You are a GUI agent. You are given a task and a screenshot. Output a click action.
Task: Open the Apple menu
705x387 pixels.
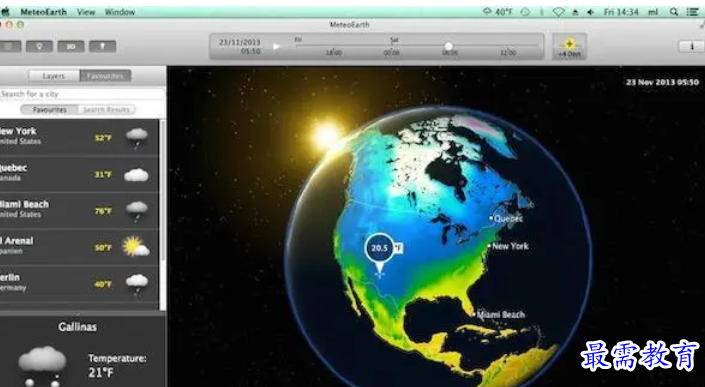click(5, 12)
